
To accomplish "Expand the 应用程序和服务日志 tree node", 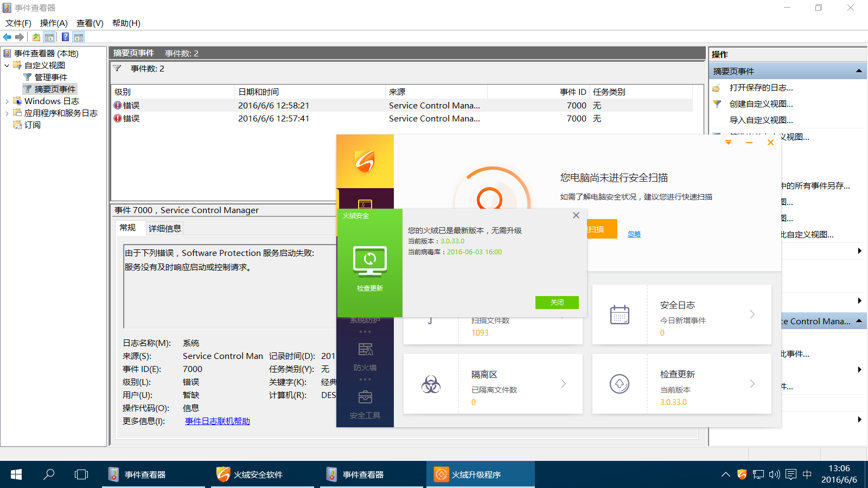I will pyautogui.click(x=7, y=113).
